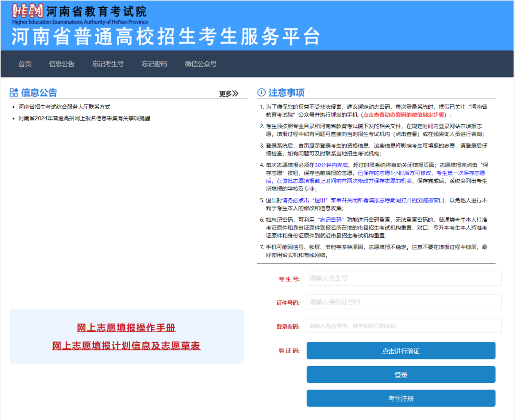Click the 注意事项 section heading
Image resolution: width=515 pixels, height=420 pixels.
287,92
